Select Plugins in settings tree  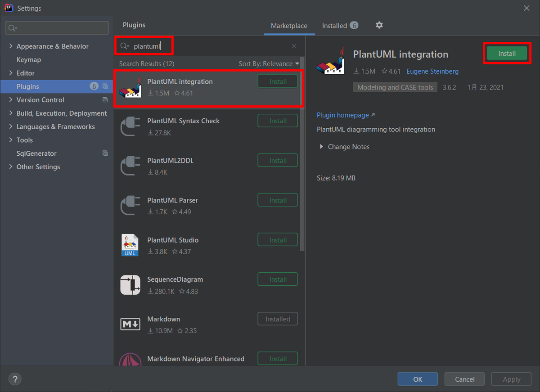point(56,86)
